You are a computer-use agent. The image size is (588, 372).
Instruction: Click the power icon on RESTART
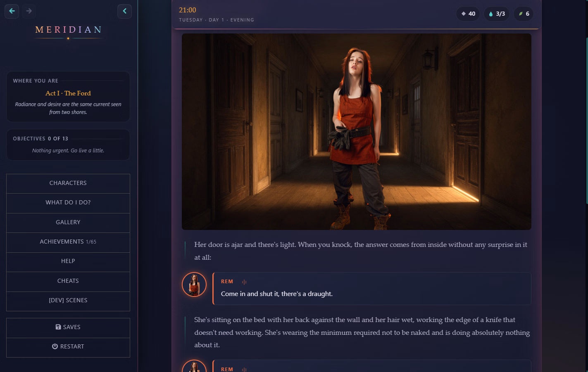click(55, 346)
